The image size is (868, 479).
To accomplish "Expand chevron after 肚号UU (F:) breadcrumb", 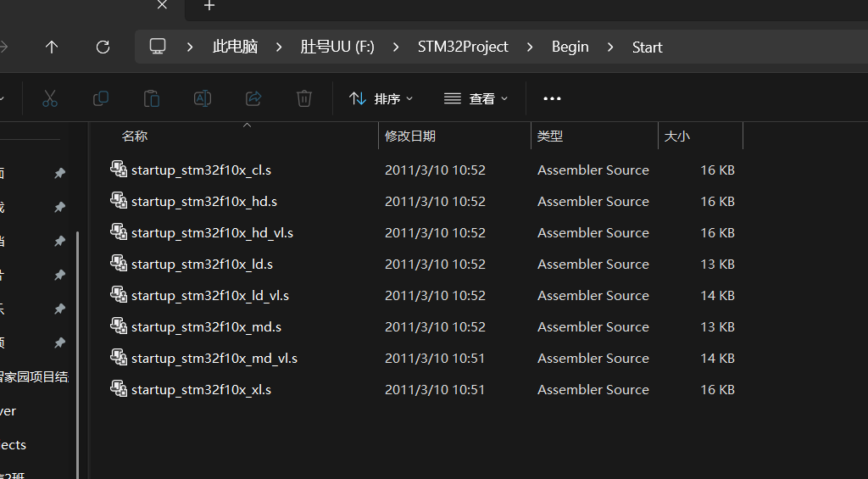I will (x=396, y=47).
